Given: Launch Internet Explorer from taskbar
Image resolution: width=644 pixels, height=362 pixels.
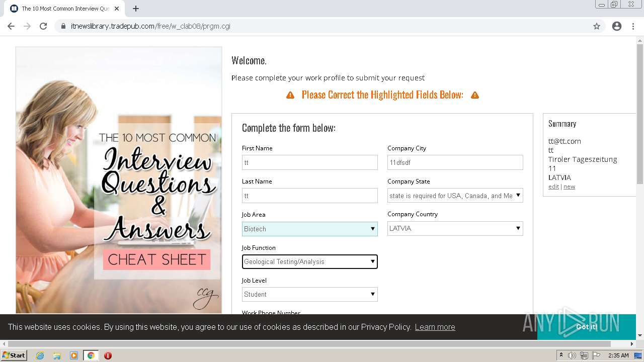Looking at the screenshot, I should click(40, 355).
